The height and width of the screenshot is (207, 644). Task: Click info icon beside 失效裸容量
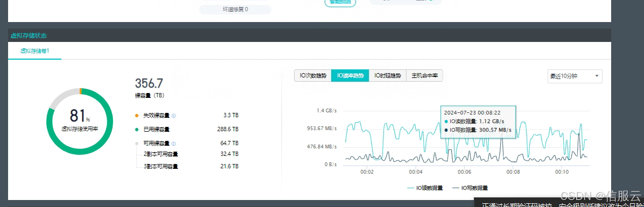tap(174, 116)
